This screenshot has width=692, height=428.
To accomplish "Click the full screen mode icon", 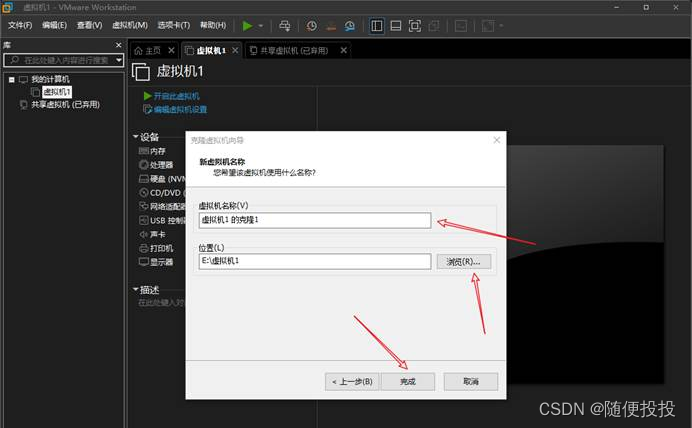I will [415, 26].
